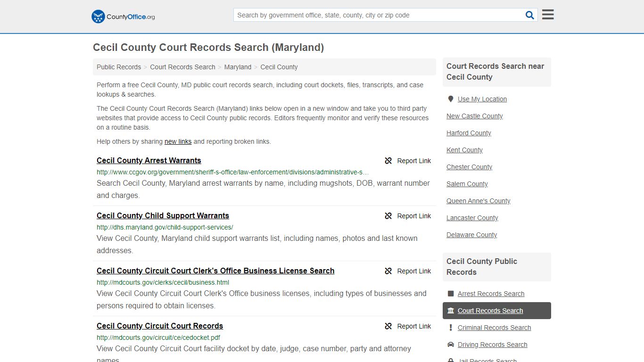Open New Castle County records
Screen dimensions: 644x362
pyautogui.click(x=475, y=116)
